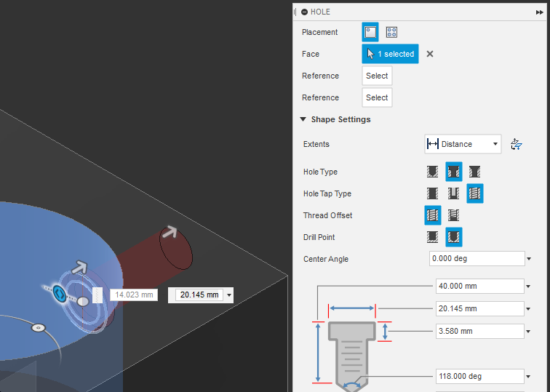Click first Reference Select button
This screenshot has width=550, height=392.
pyautogui.click(x=377, y=76)
